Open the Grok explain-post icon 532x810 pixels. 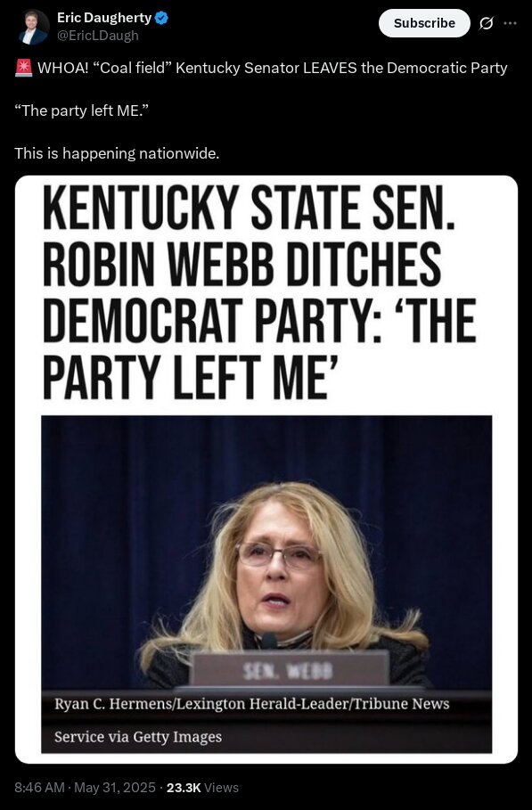(486, 23)
